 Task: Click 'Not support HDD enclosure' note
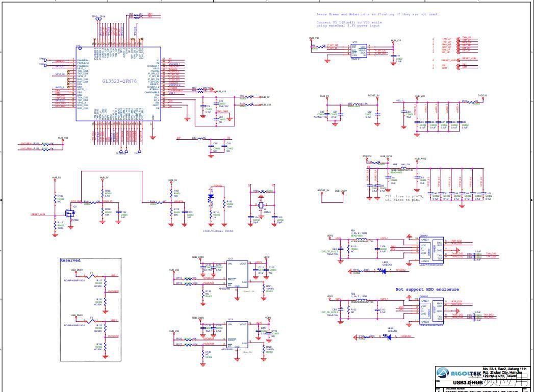[427, 289]
